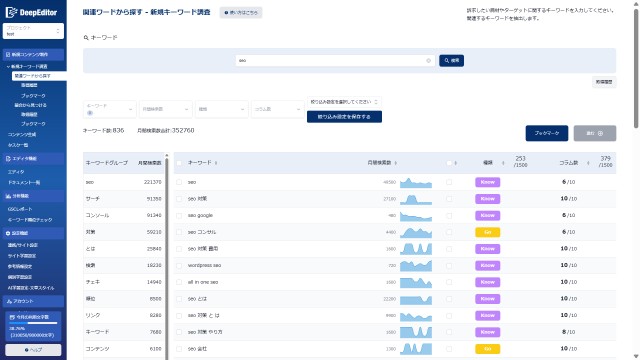
Task: Click the ブックマーク button above the table
Action: (547, 133)
